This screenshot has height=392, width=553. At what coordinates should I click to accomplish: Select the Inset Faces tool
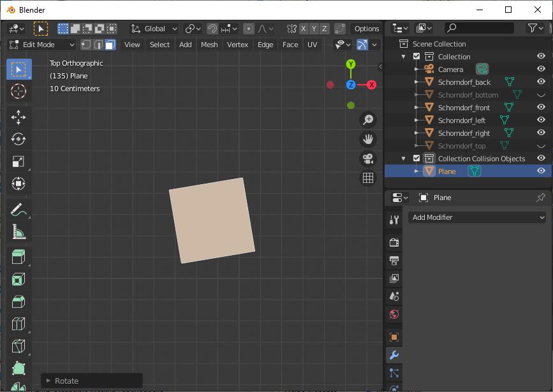(x=18, y=280)
